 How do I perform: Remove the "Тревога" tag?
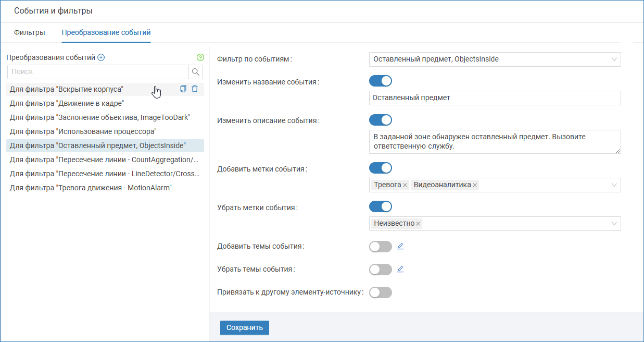click(405, 185)
